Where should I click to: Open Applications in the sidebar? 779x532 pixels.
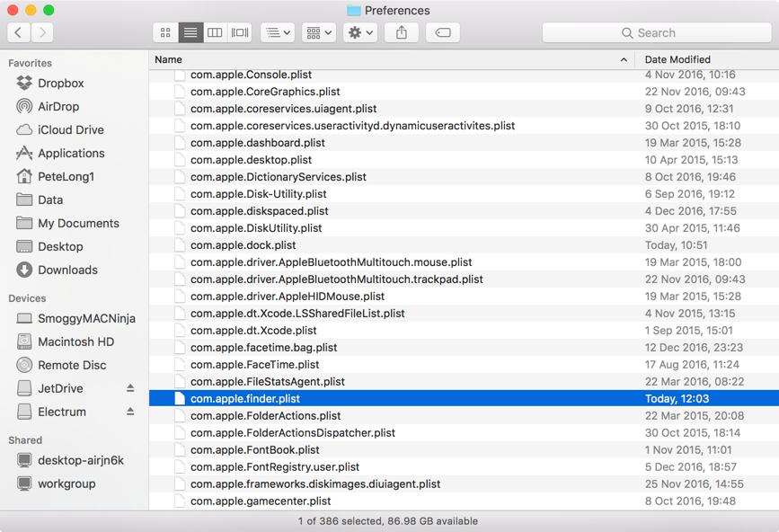(71, 153)
